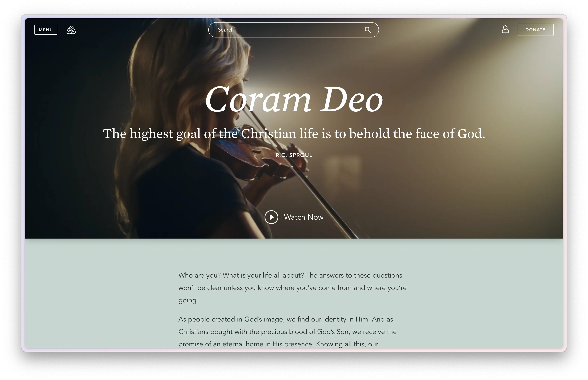Click the magnifying glass search icon
Screen dimensions: 588x380
coord(368,30)
